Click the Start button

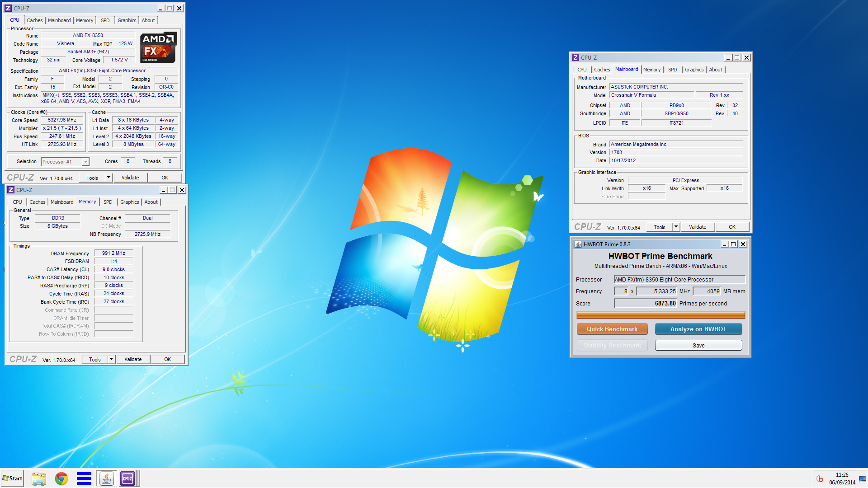(12, 479)
